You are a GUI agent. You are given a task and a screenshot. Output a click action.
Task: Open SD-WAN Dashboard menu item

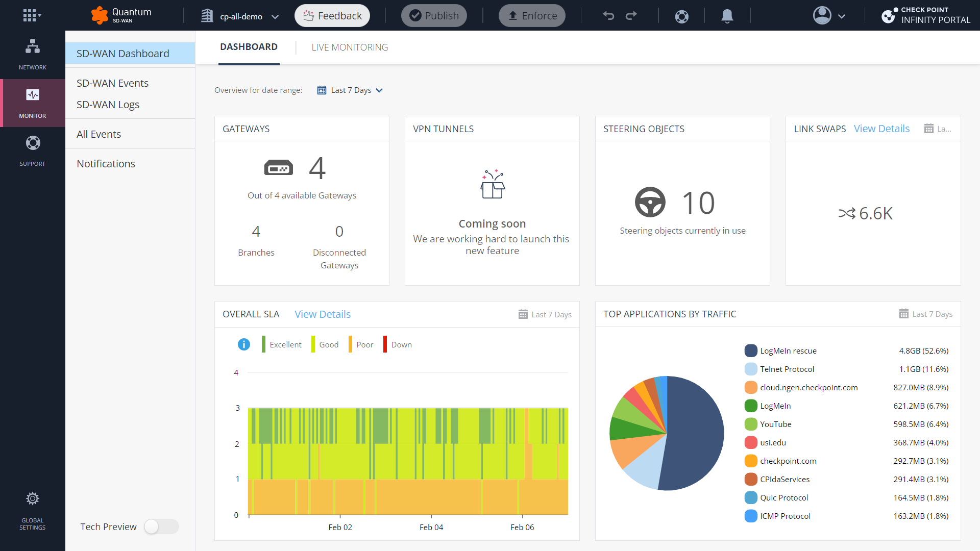click(x=130, y=53)
